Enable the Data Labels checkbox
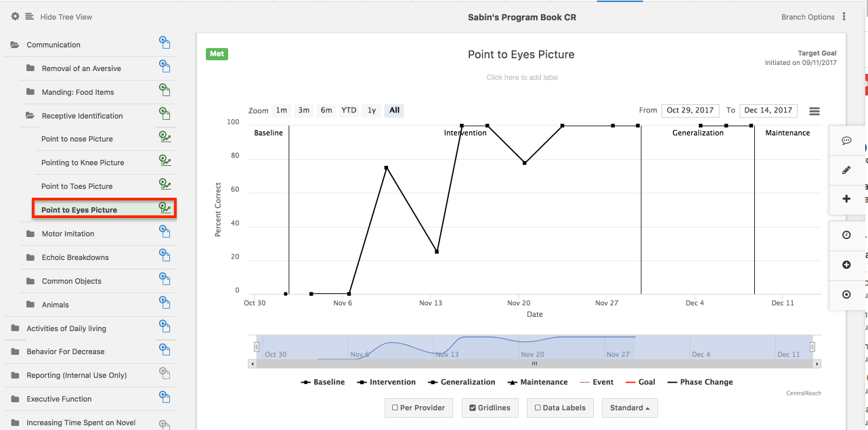Viewport: 868px width, 430px height. [x=538, y=408]
